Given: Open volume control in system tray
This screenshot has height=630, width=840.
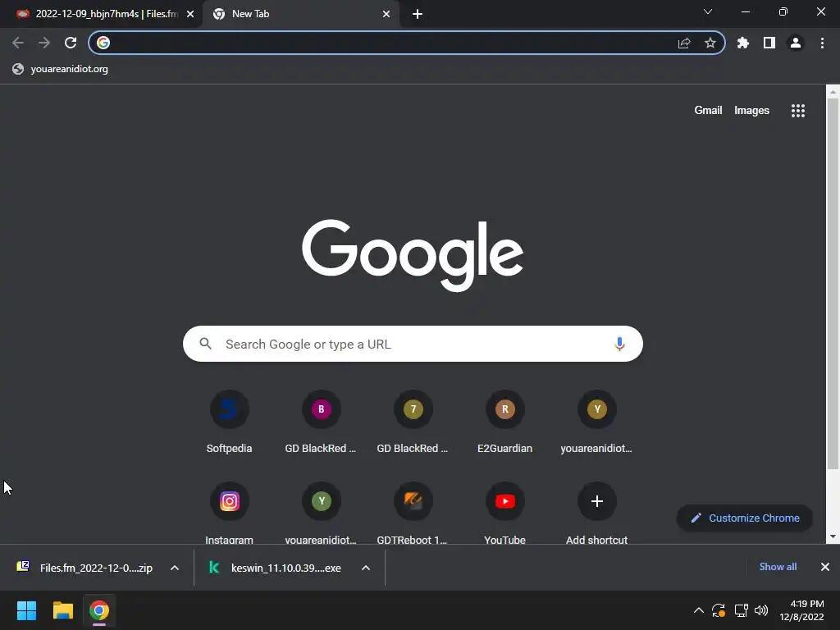Looking at the screenshot, I should (761, 610).
